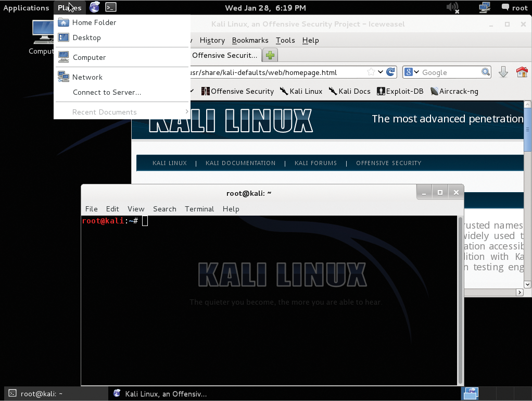Click the muted volume icon
532x401 pixels.
(x=452, y=8)
